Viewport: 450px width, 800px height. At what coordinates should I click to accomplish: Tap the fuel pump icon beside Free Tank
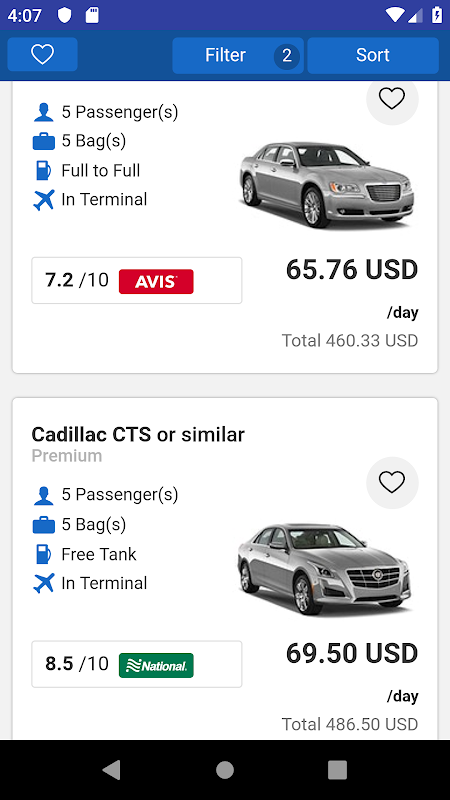coord(43,554)
